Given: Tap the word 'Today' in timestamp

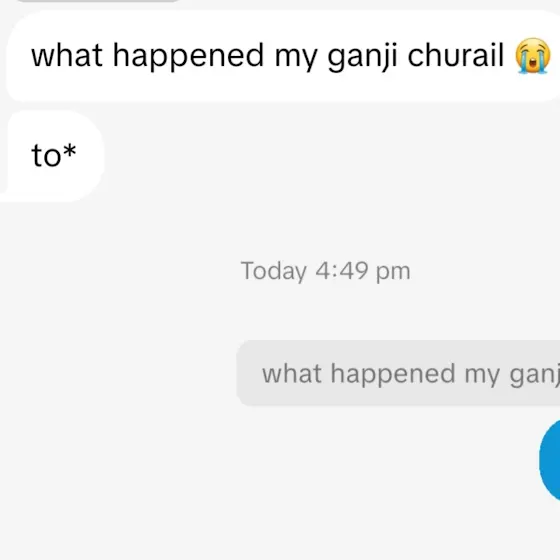Looking at the screenshot, I should [x=274, y=271].
